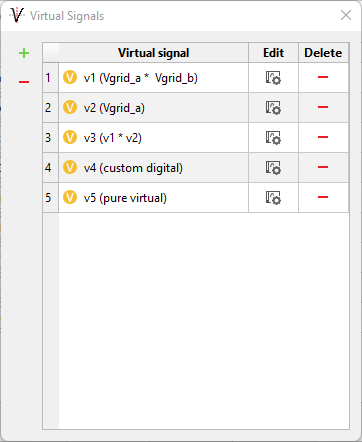
Task: Click the red minus icon below the plus
Action: pyautogui.click(x=24, y=82)
